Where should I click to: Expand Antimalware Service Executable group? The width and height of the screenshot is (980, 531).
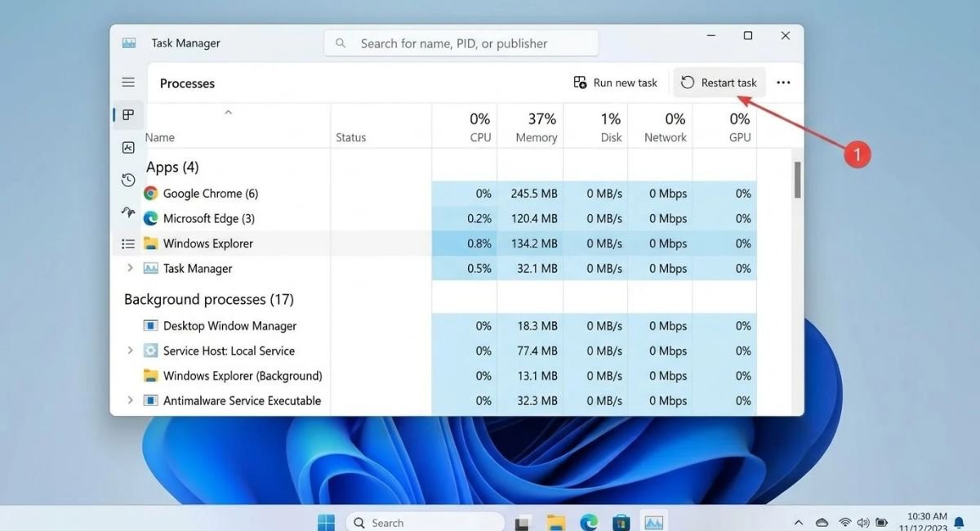tap(130, 400)
